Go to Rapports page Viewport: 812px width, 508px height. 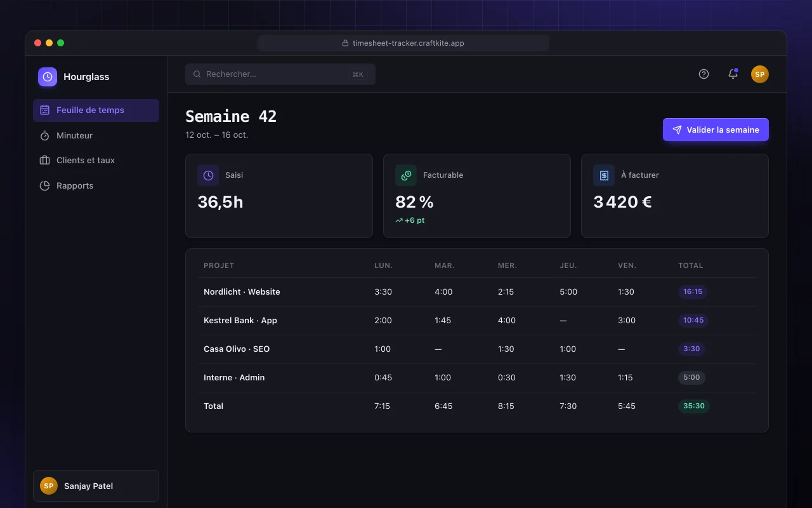(x=96, y=186)
